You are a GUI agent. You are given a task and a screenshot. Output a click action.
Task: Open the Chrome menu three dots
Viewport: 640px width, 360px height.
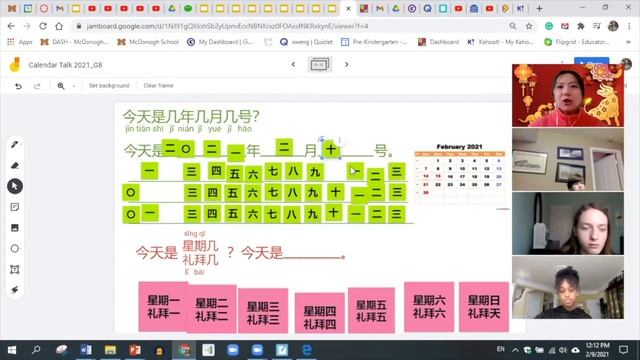(x=629, y=26)
